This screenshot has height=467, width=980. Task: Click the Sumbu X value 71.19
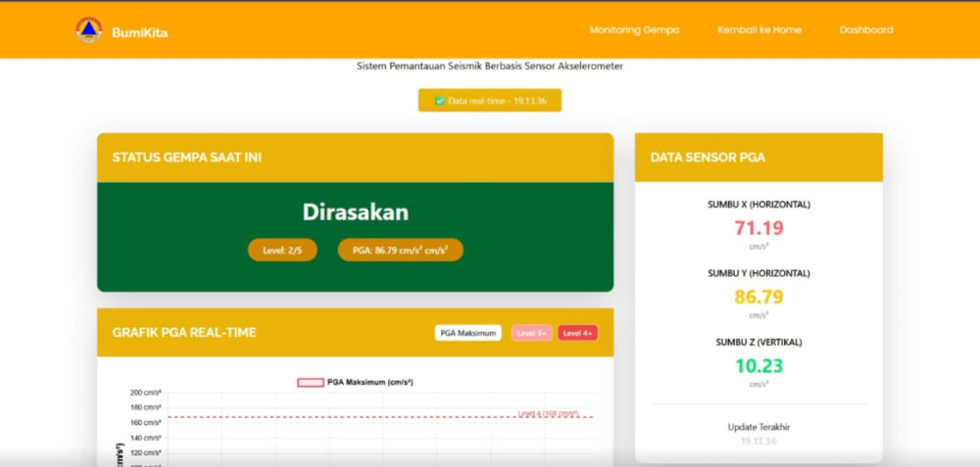coord(759,228)
